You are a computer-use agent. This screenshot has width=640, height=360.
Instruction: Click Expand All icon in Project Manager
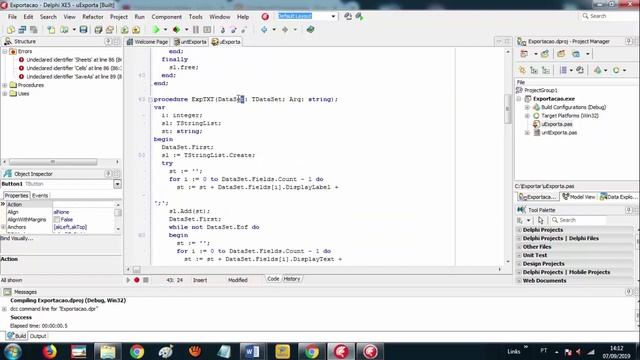click(534, 70)
